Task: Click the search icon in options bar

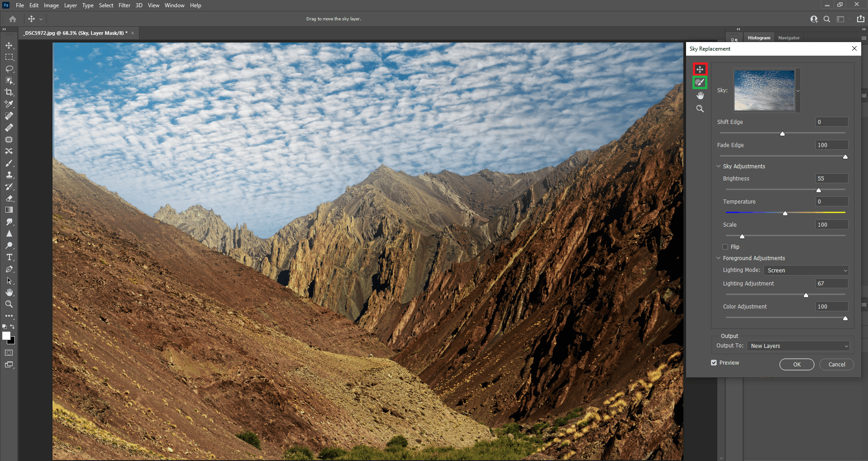Action: click(x=827, y=19)
